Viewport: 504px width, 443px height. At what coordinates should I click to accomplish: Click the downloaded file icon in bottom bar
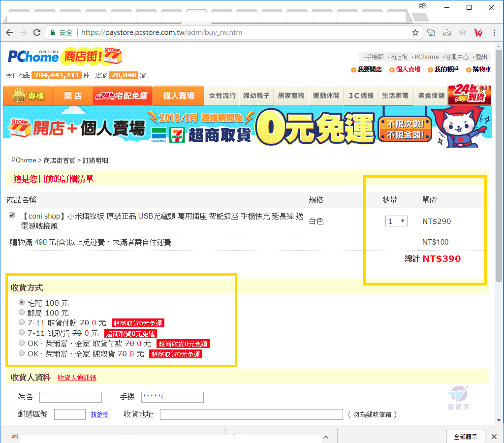coord(14,436)
